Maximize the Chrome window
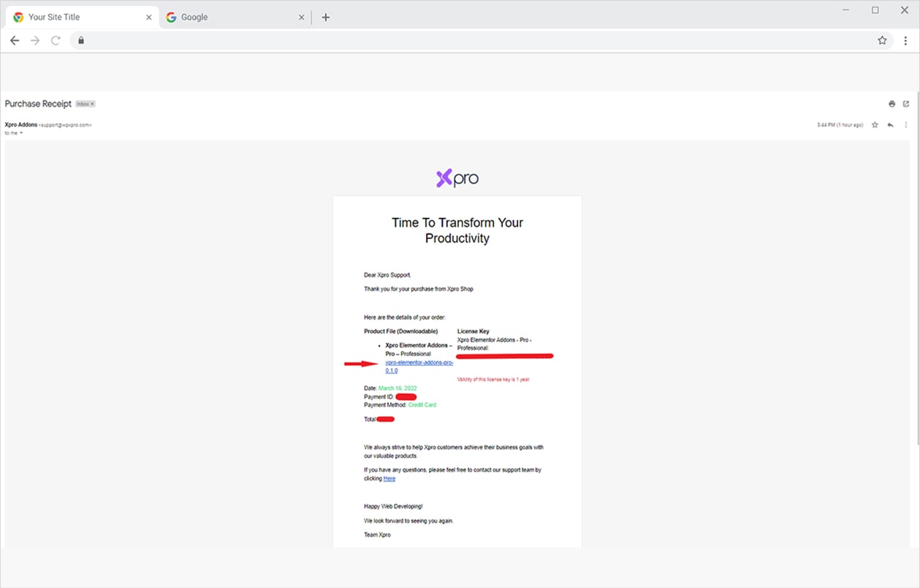This screenshot has height=588, width=920. tap(875, 10)
